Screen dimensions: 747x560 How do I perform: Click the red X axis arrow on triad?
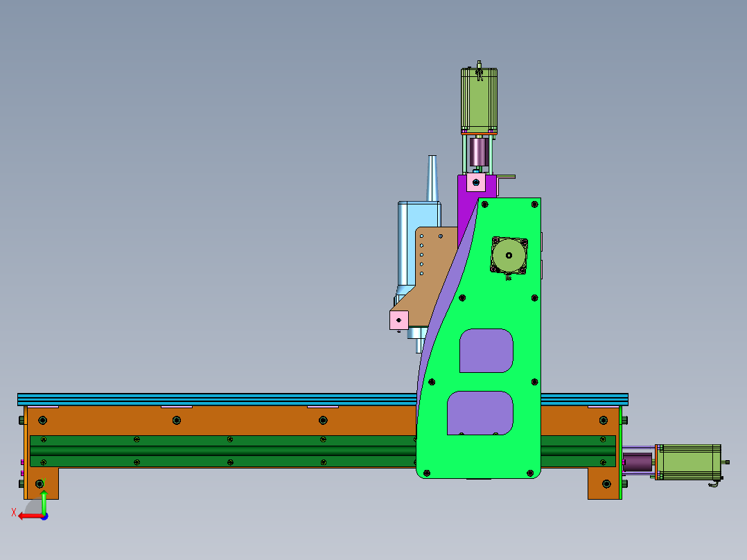pyautogui.click(x=28, y=516)
